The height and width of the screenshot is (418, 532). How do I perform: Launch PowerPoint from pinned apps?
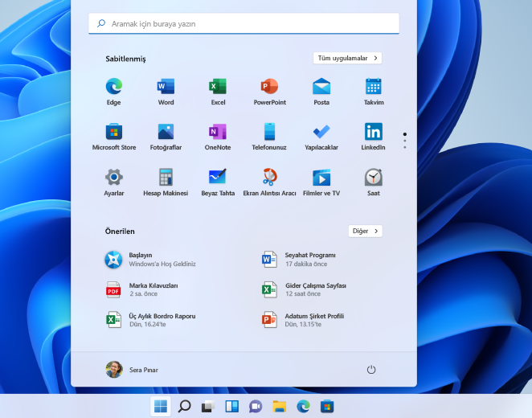269,87
